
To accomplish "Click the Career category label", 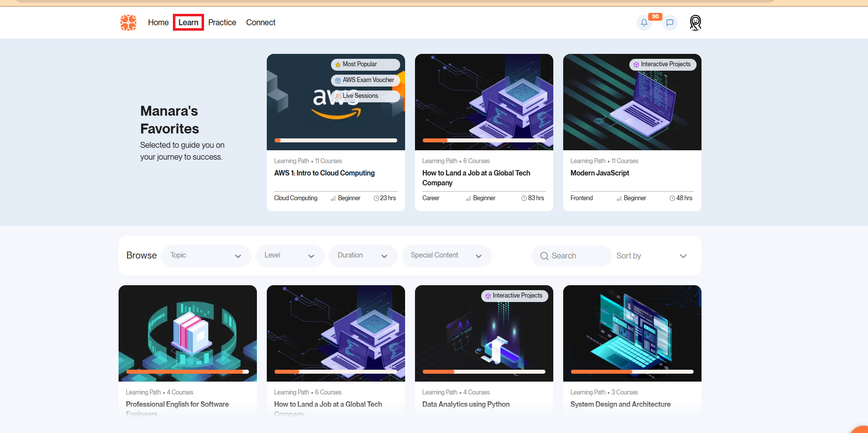I will click(431, 198).
